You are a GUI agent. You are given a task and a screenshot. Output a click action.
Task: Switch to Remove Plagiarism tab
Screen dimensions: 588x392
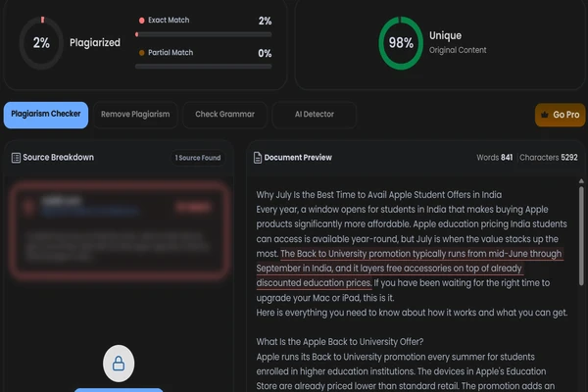tap(135, 115)
